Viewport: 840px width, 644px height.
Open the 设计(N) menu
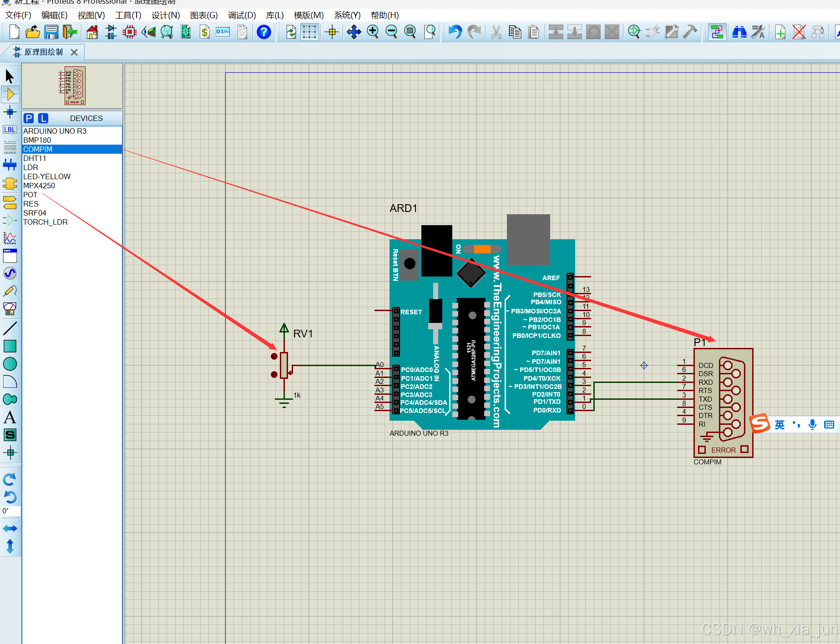(166, 15)
